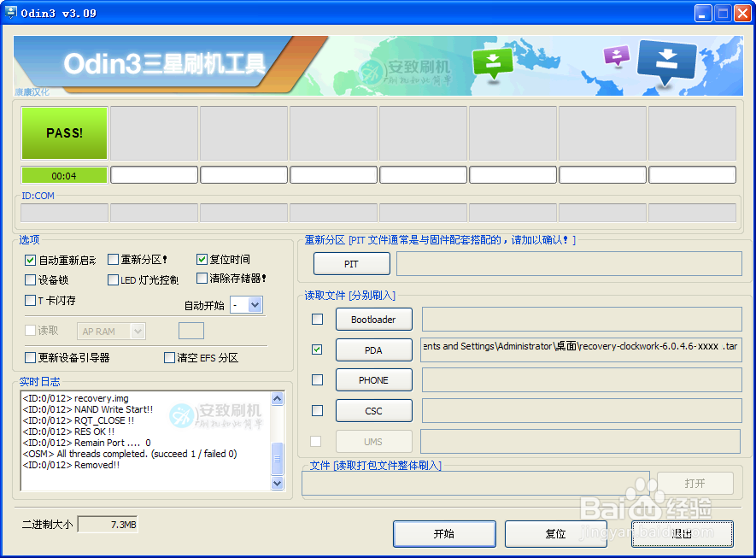Click the PHONE file path field
The image size is (756, 558).
[582, 380]
